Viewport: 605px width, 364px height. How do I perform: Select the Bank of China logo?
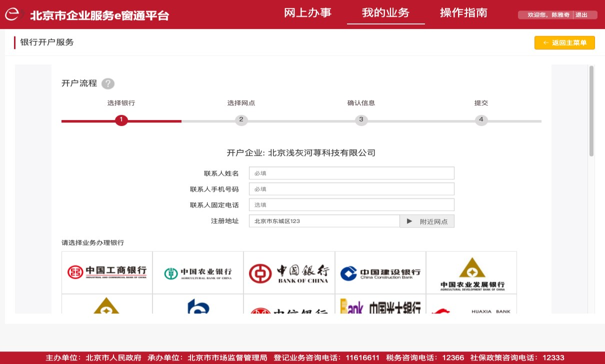click(x=289, y=272)
